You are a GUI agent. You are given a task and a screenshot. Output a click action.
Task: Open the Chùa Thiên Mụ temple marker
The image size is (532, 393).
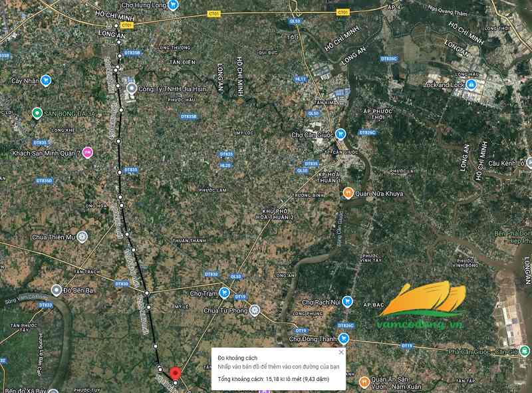[82, 236]
